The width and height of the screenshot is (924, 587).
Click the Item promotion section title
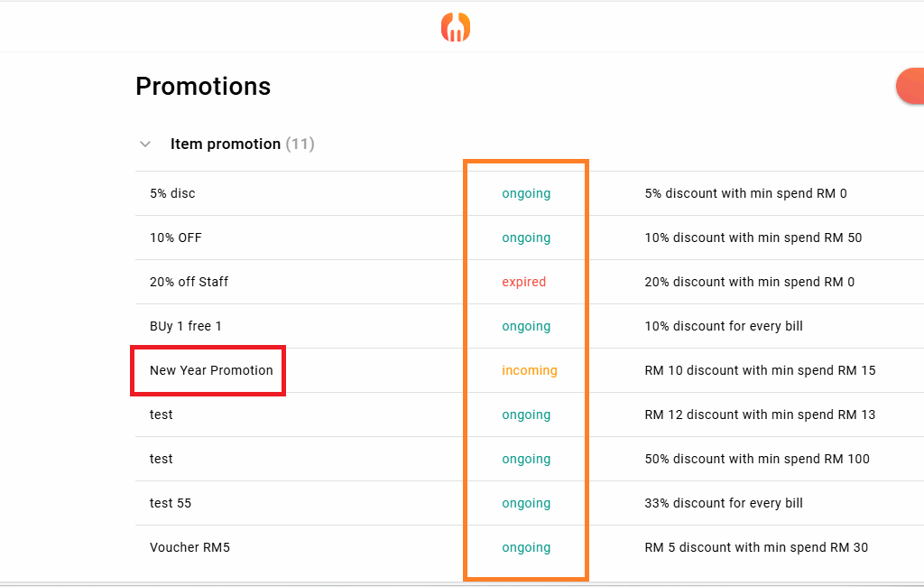point(226,144)
